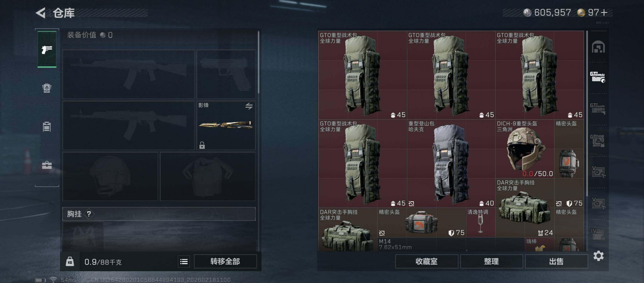
Task: Select the main stash house icon tab
Action: pyautogui.click(x=598, y=47)
